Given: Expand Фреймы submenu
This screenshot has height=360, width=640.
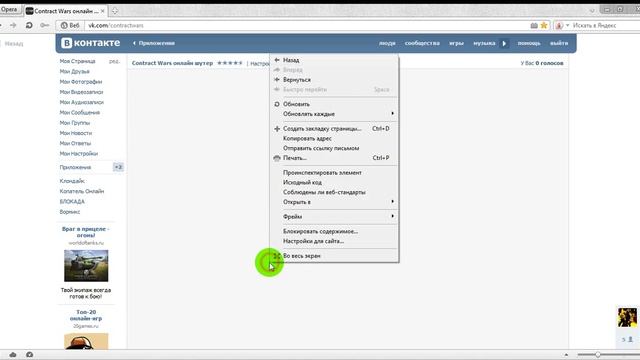Looking at the screenshot, I should [x=334, y=217].
